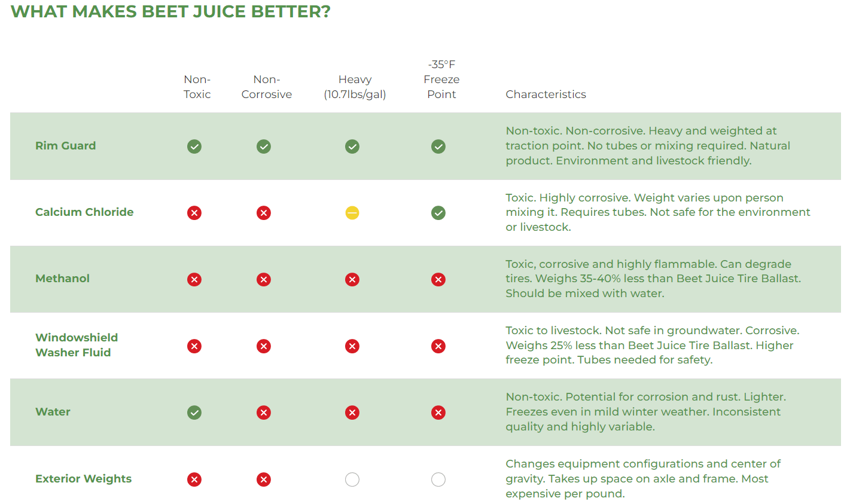Click Methanol's red X under Freeze Point
The height and width of the screenshot is (504, 847).
(x=438, y=280)
